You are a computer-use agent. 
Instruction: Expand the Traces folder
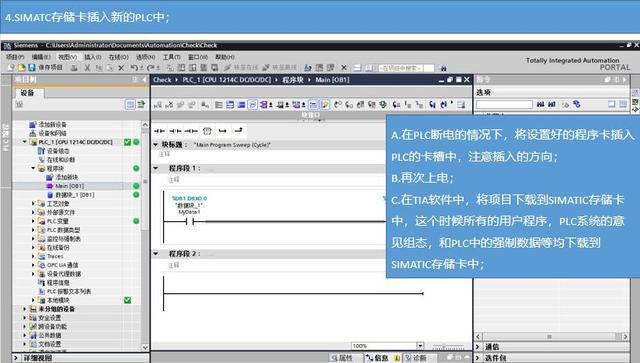point(33,256)
